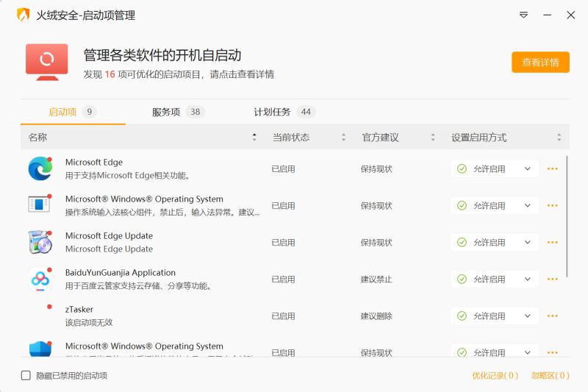Viewport: 588px width, 392px height.
Task: Switch to the 计划任务 tab
Action: (284, 112)
